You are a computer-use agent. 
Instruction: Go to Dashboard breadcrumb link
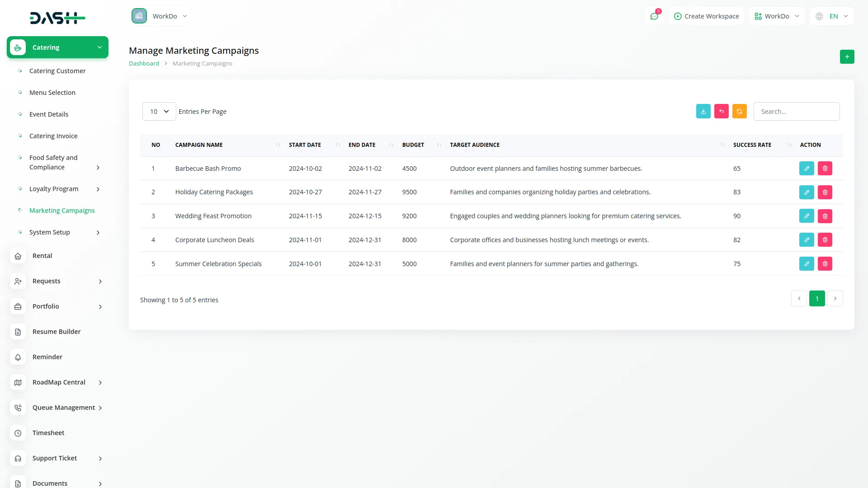pyautogui.click(x=144, y=64)
